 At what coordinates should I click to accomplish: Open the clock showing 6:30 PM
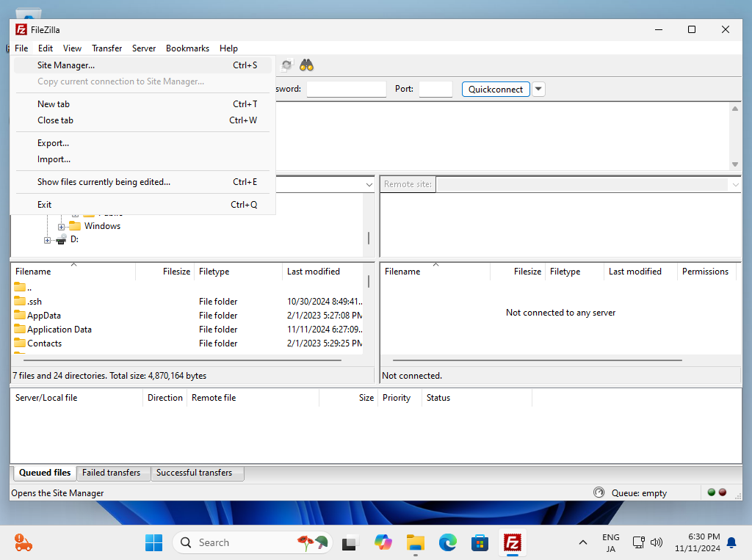(698, 542)
